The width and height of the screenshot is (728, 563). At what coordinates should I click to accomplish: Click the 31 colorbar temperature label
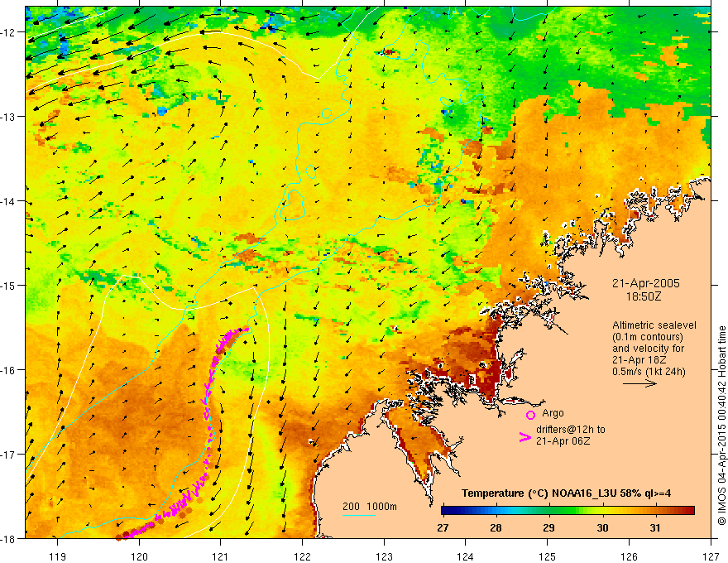point(654,527)
